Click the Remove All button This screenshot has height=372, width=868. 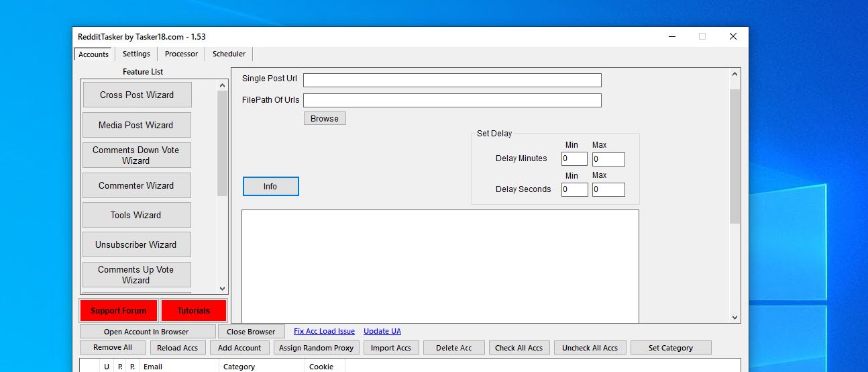pyautogui.click(x=113, y=348)
